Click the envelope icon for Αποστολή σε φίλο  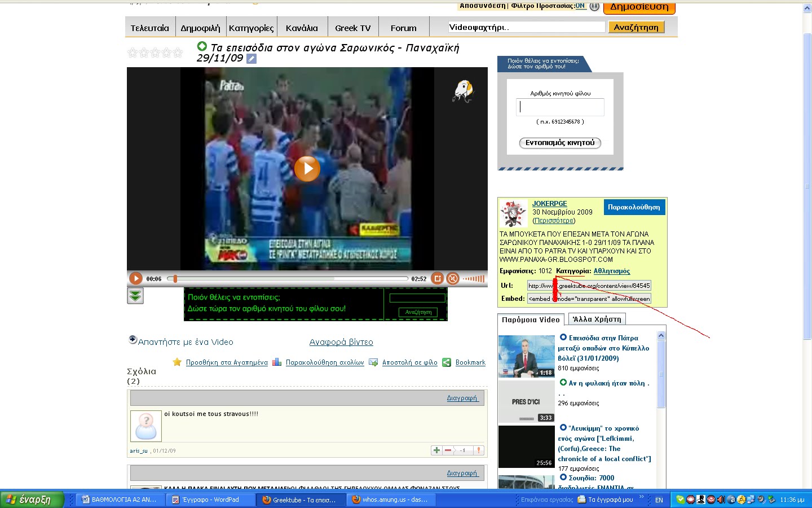[373, 362]
